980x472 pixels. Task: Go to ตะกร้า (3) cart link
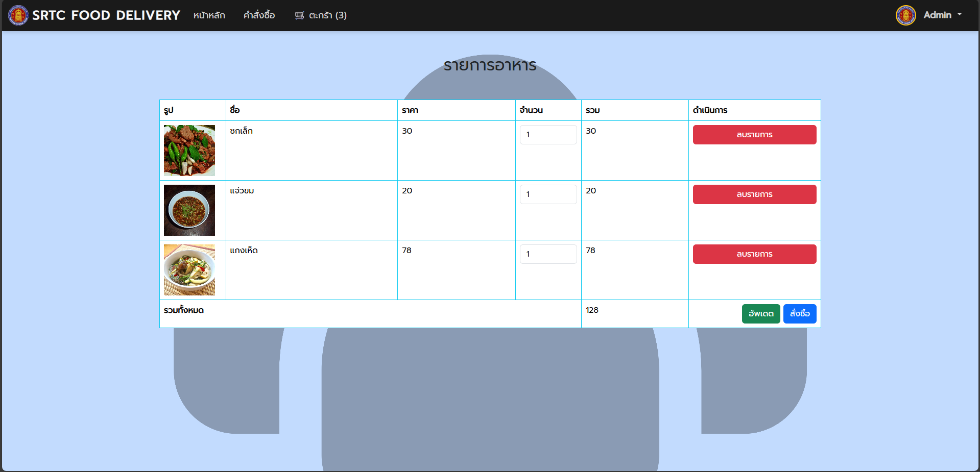point(327,15)
